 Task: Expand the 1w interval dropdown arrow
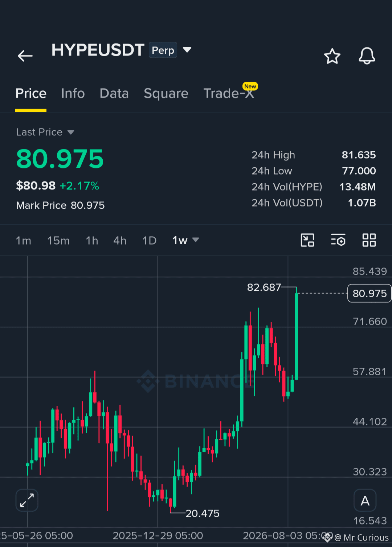click(x=196, y=240)
